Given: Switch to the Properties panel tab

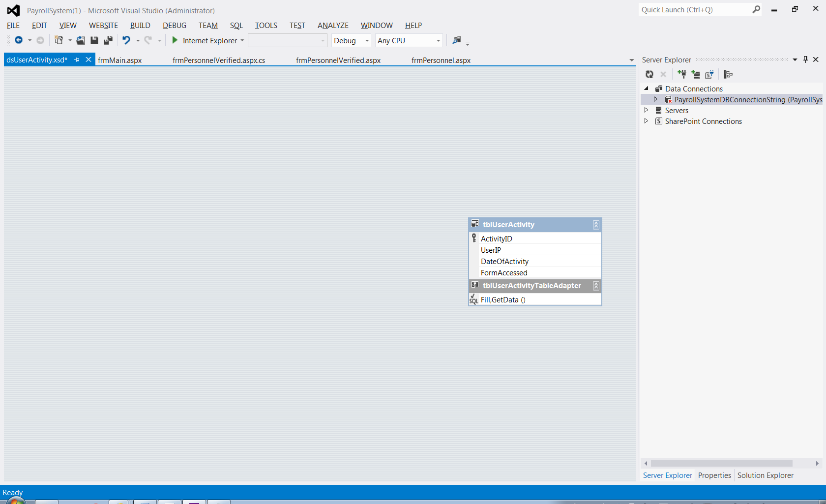Looking at the screenshot, I should point(714,475).
